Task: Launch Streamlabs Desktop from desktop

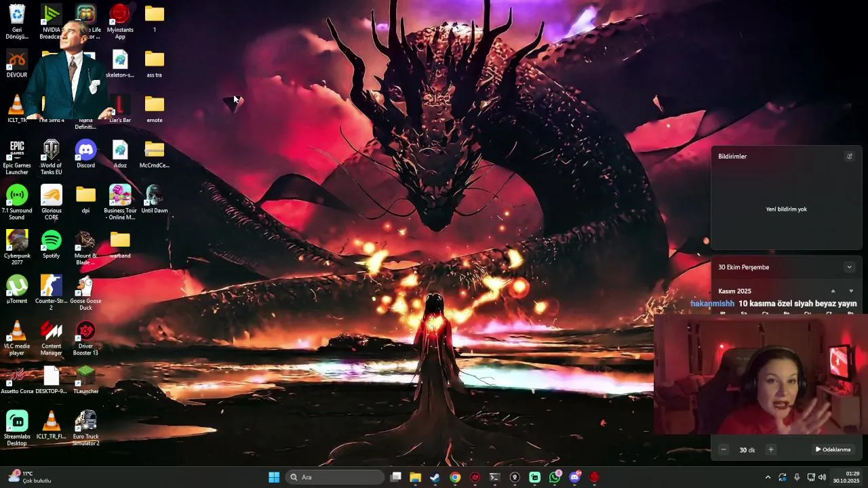Action: point(17,428)
